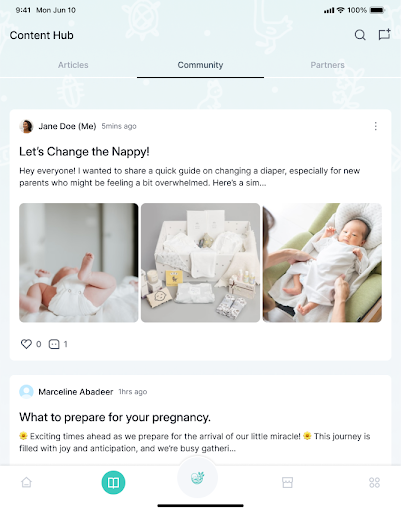This screenshot has height=512, width=401.
Task: Open the shop icon in bottom bar
Action: click(287, 482)
